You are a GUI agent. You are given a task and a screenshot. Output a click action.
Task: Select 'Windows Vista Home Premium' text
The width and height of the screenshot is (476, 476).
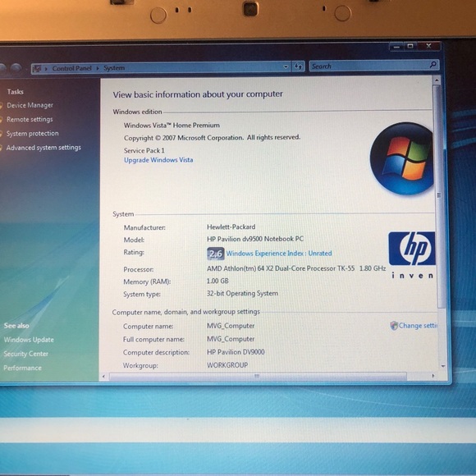click(x=172, y=126)
